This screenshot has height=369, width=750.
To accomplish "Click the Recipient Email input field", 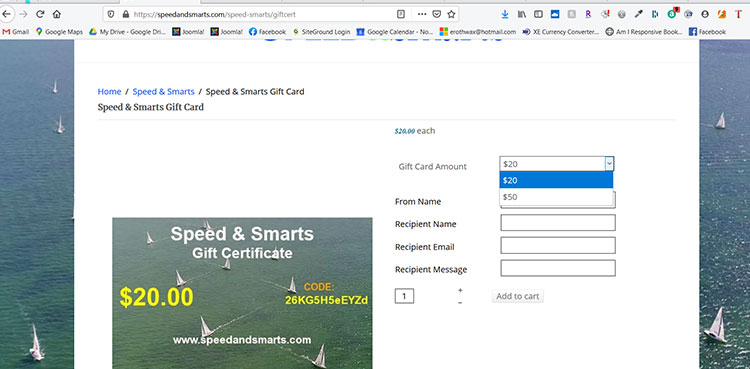I will 558,245.
